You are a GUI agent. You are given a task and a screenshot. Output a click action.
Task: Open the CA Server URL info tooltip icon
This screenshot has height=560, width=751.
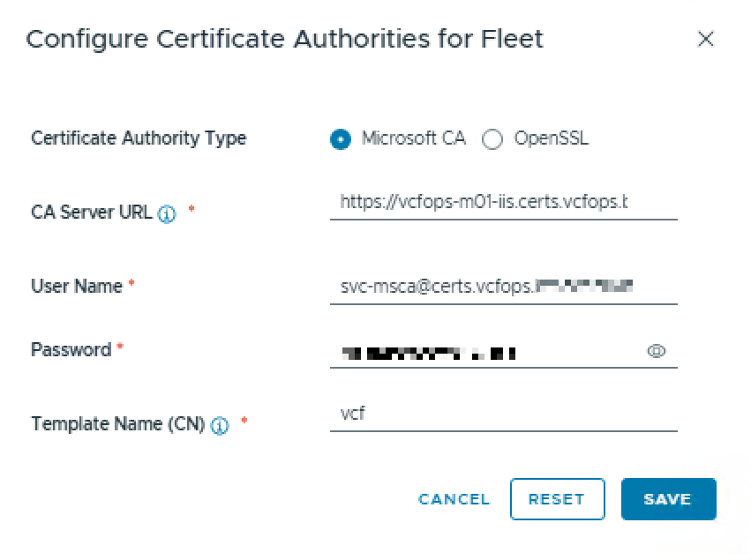coord(167,213)
